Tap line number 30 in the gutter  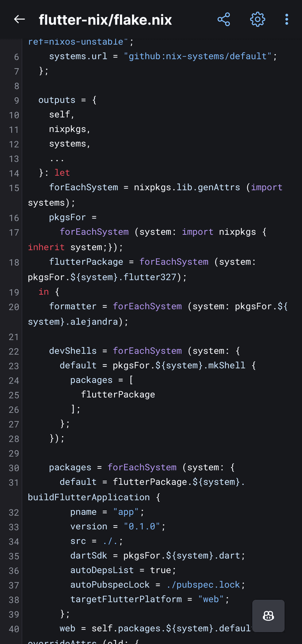point(14,468)
